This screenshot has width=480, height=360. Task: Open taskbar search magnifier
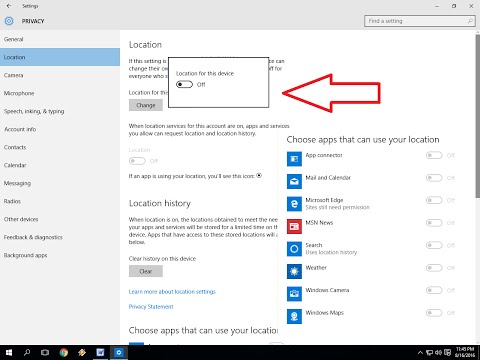coord(27,352)
